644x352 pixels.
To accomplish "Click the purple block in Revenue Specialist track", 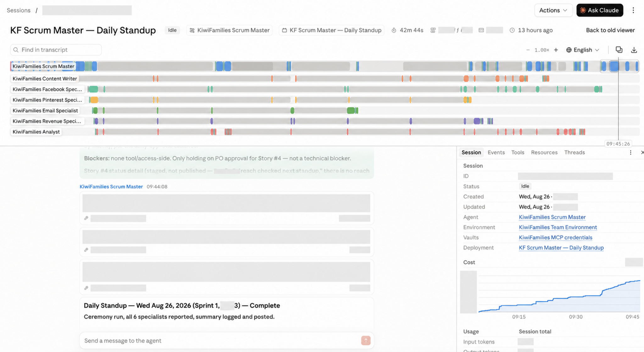I will (x=477, y=121).
